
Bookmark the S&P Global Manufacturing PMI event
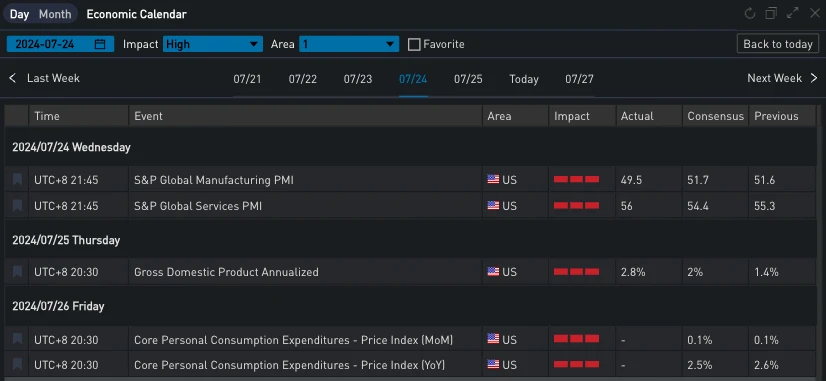click(x=17, y=180)
